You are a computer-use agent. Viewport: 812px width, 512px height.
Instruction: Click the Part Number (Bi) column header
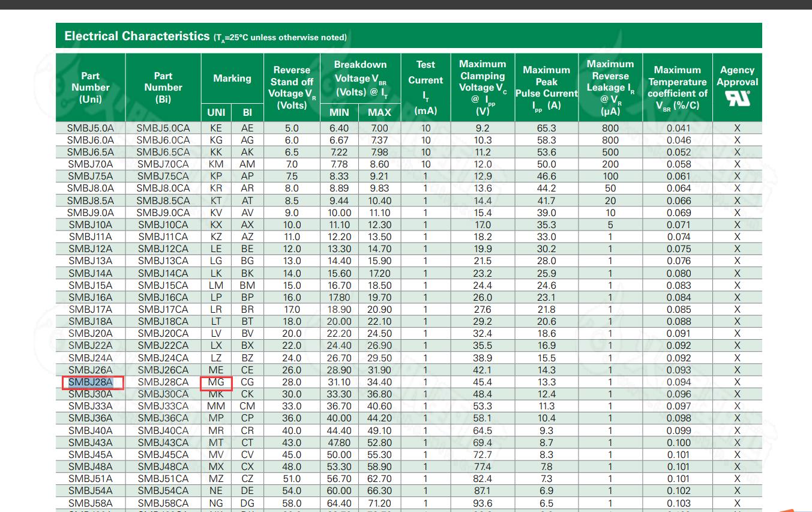click(163, 88)
